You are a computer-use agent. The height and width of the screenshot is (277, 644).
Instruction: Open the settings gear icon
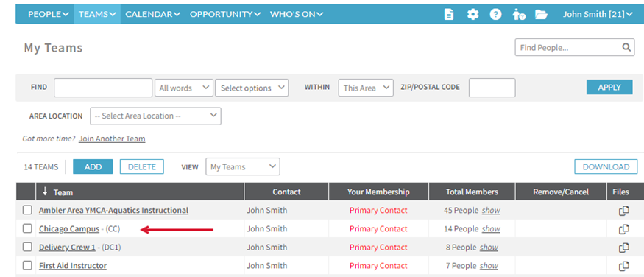[473, 15]
